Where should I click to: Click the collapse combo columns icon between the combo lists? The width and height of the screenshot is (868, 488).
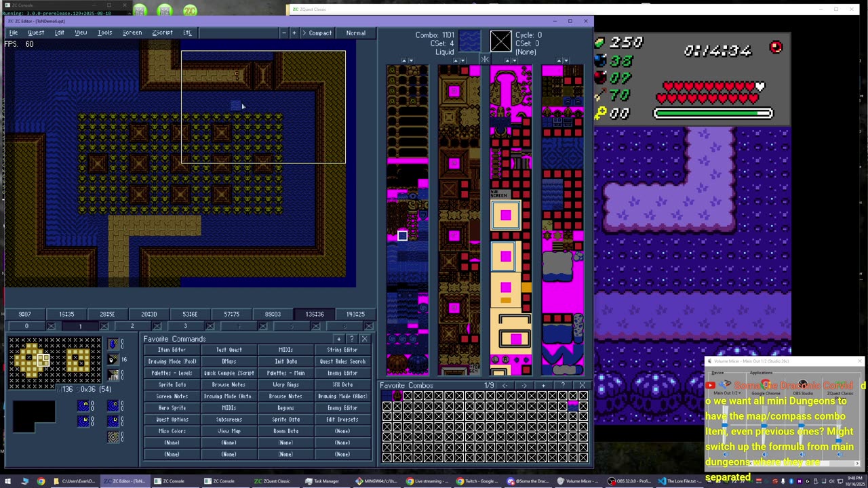485,60
